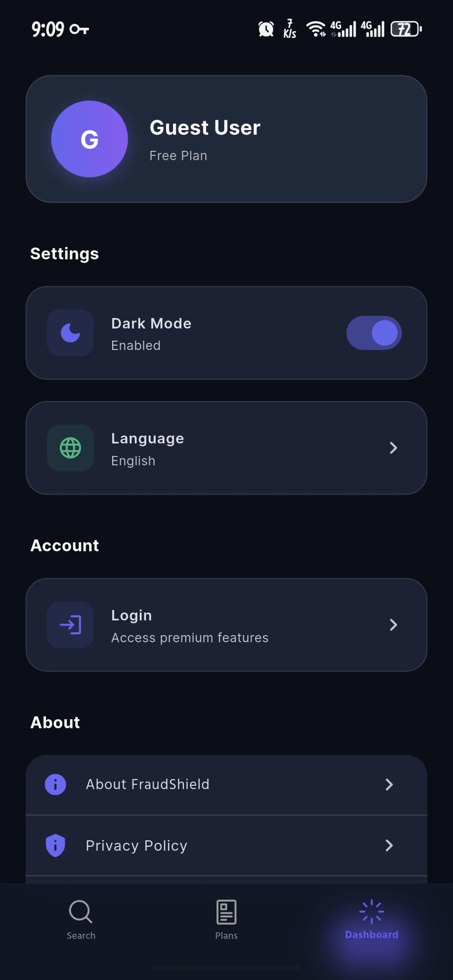The height and width of the screenshot is (980, 453).
Task: Tap the Guest User avatar circle
Action: click(x=90, y=139)
